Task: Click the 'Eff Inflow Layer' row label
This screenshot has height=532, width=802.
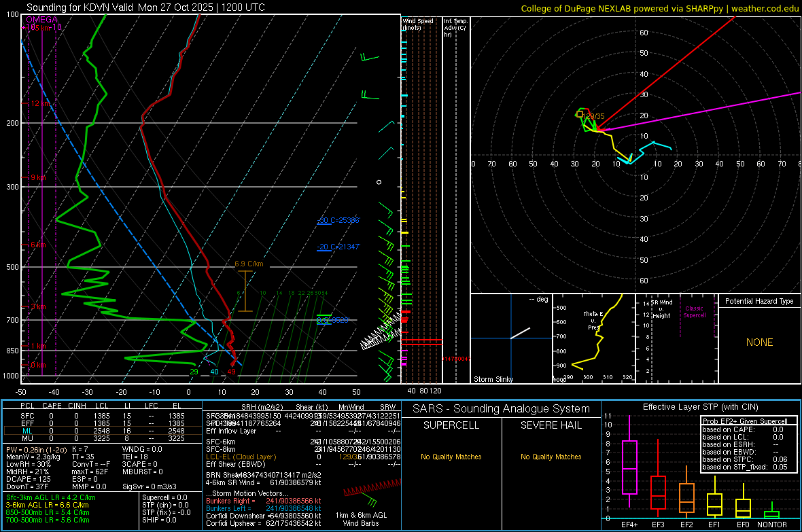Action: pyautogui.click(x=231, y=431)
